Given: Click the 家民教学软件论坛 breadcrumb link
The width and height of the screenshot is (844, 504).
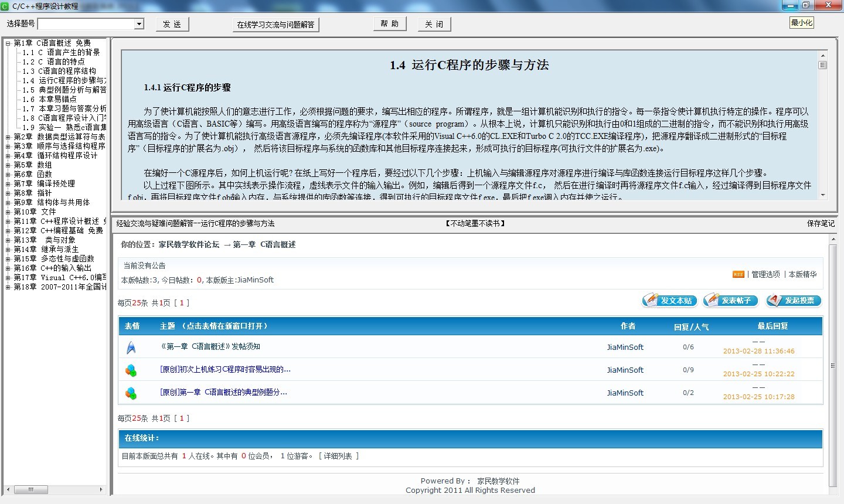Looking at the screenshot, I should click(189, 244).
